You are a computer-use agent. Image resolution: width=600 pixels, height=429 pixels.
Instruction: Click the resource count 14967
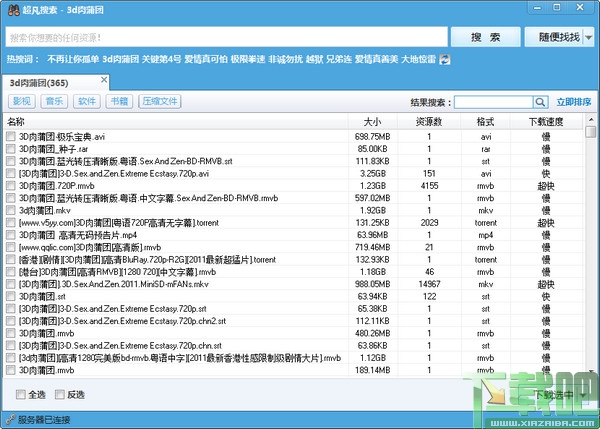click(x=429, y=284)
